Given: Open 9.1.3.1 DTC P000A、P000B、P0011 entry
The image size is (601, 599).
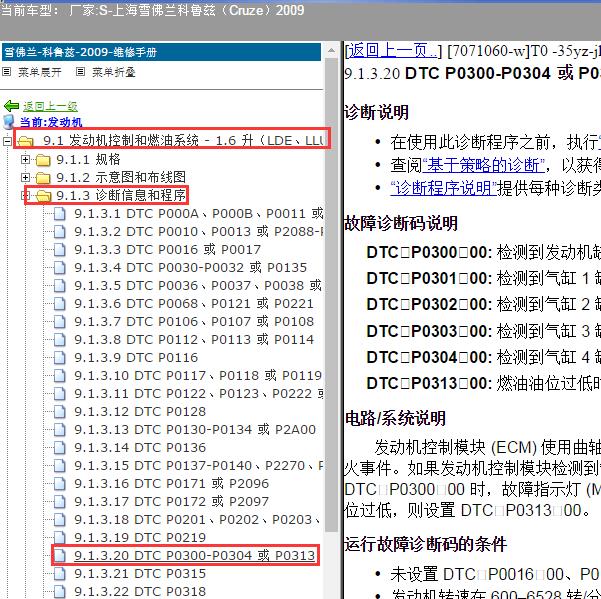Looking at the screenshot, I should click(199, 213).
